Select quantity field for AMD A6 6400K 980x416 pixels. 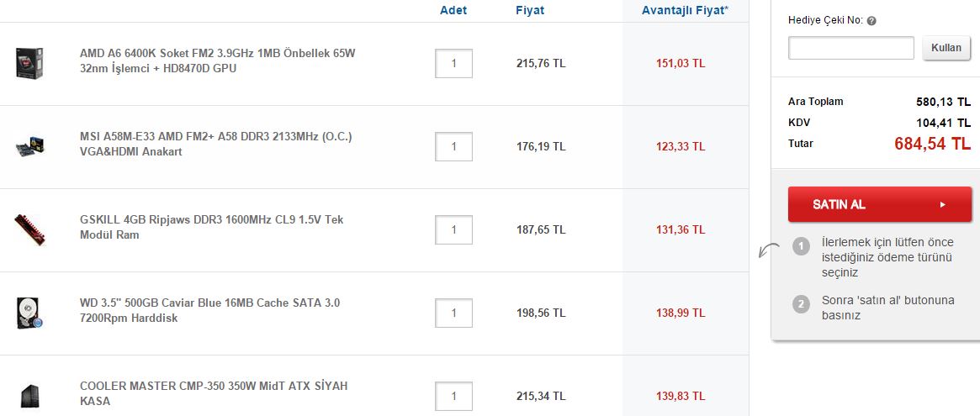(x=453, y=63)
